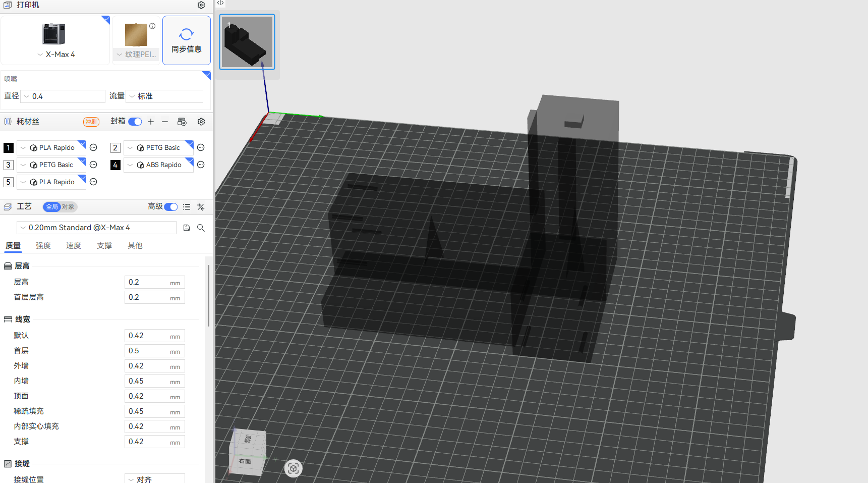This screenshot has width=868, height=483.
Task: Click filament 3 color swatch
Action: 9,165
